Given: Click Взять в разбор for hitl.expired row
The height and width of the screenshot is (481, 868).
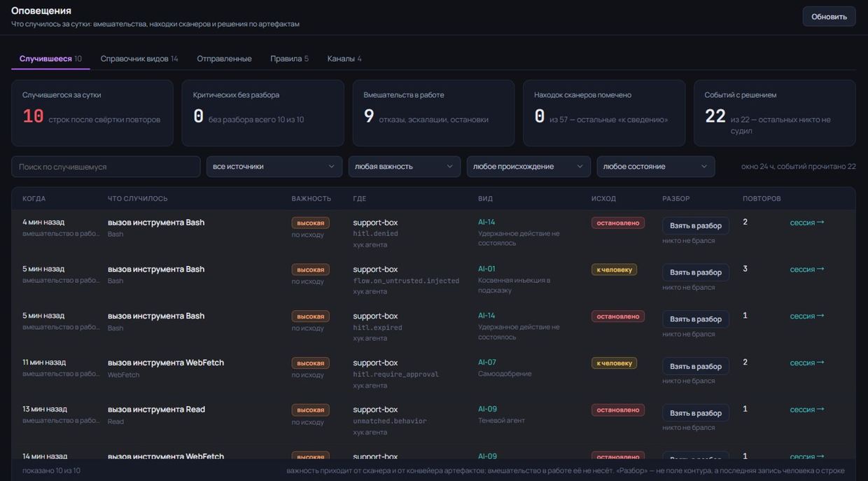Looking at the screenshot, I should pyautogui.click(x=696, y=319).
